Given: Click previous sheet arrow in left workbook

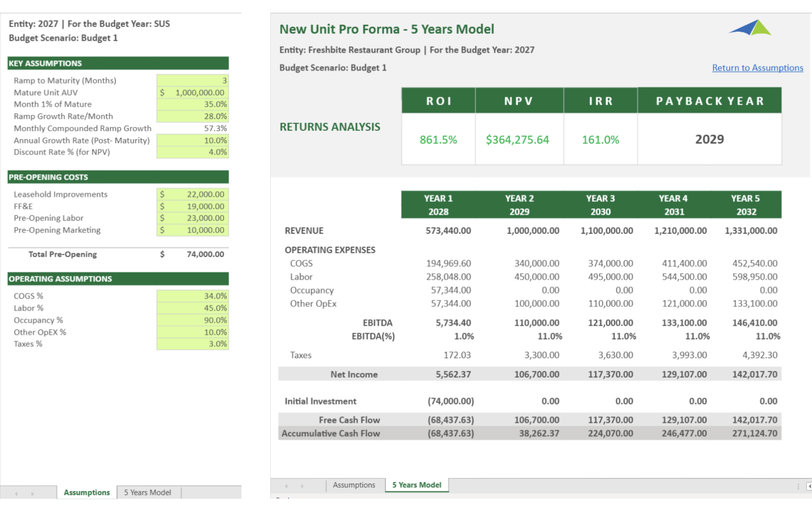Looking at the screenshot, I should (x=16, y=494).
